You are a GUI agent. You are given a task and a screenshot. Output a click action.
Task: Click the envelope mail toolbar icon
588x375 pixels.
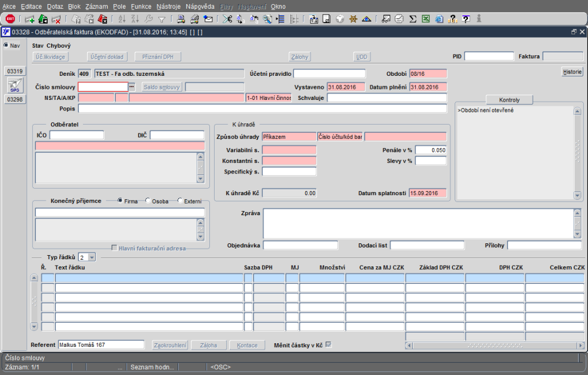point(208,19)
